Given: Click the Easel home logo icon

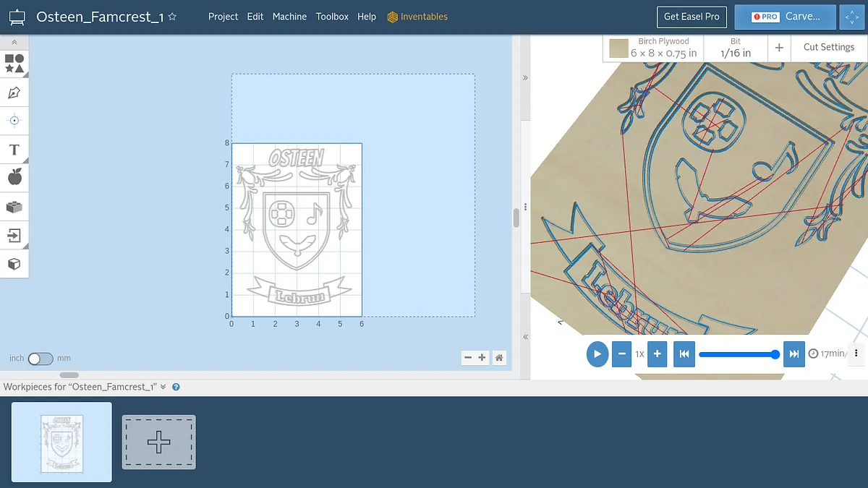Looking at the screenshot, I should click(x=17, y=17).
